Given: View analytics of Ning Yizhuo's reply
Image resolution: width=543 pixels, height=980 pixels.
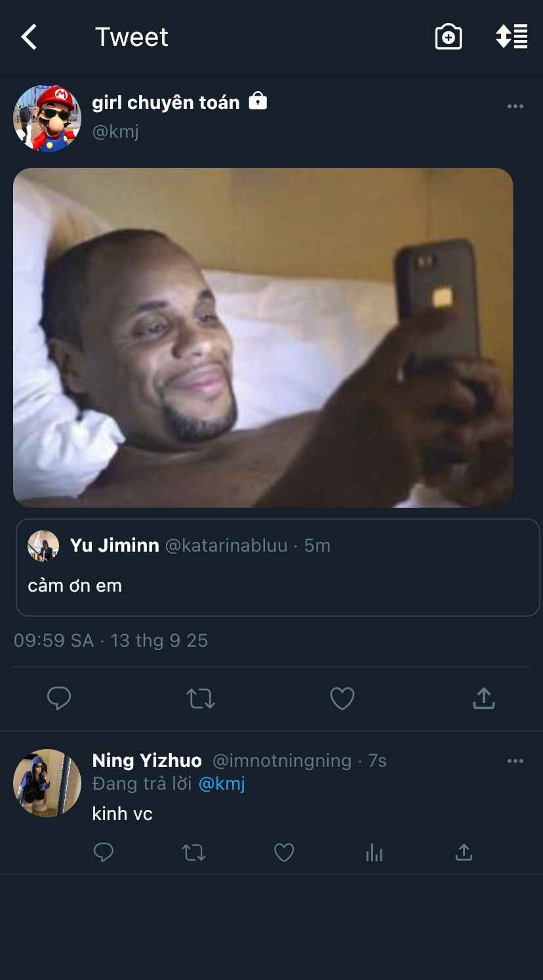Looking at the screenshot, I should click(374, 853).
